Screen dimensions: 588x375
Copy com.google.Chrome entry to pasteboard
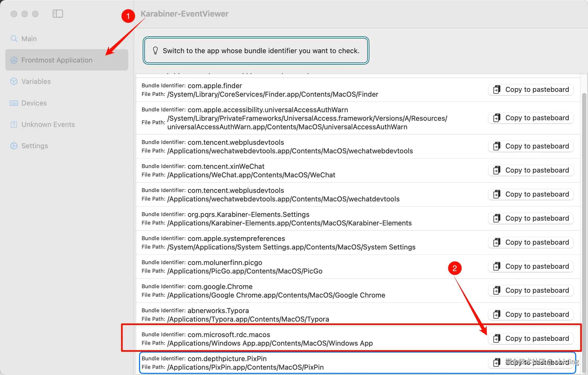(531, 290)
